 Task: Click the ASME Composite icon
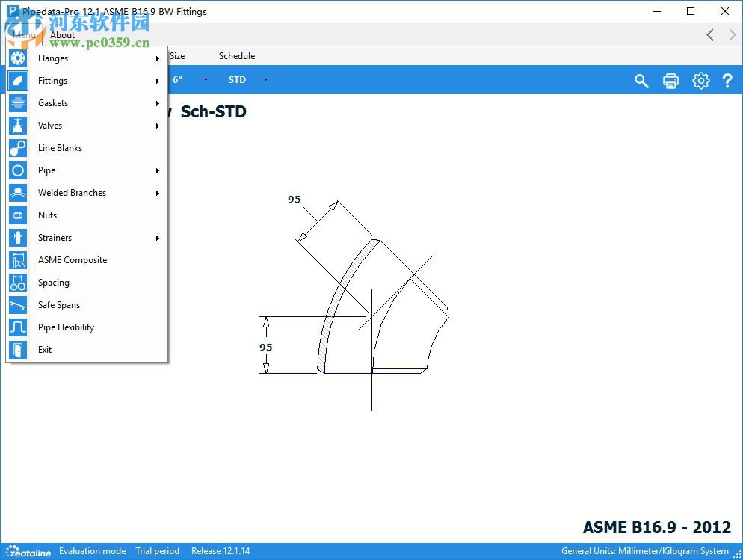point(17,260)
